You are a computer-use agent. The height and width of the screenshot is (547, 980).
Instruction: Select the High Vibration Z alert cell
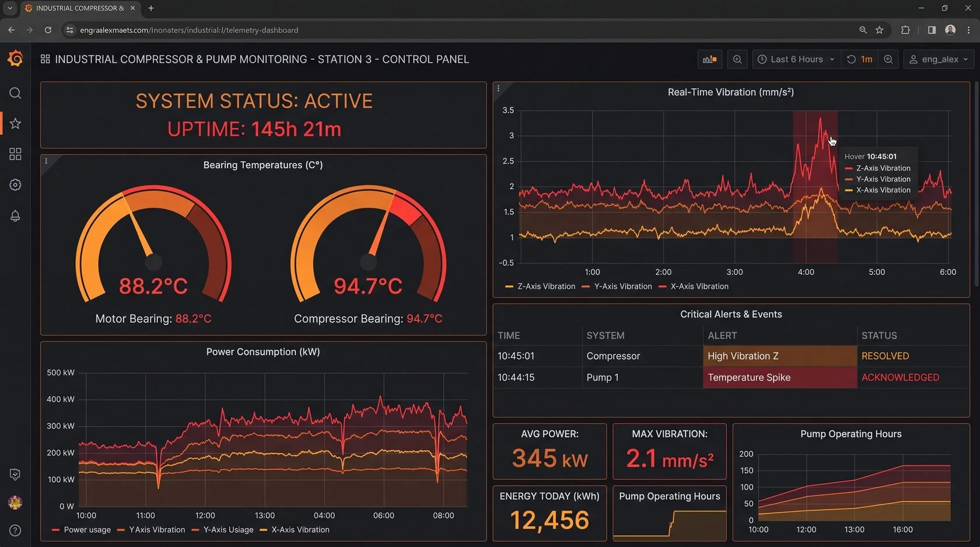click(x=780, y=356)
